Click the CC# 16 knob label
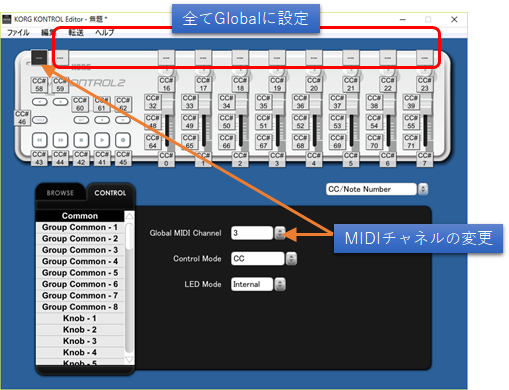The image size is (509, 390). click(166, 84)
